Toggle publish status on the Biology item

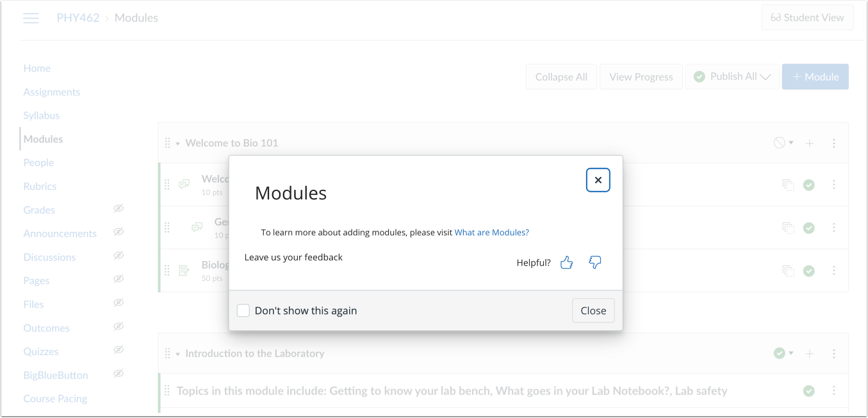pos(808,270)
